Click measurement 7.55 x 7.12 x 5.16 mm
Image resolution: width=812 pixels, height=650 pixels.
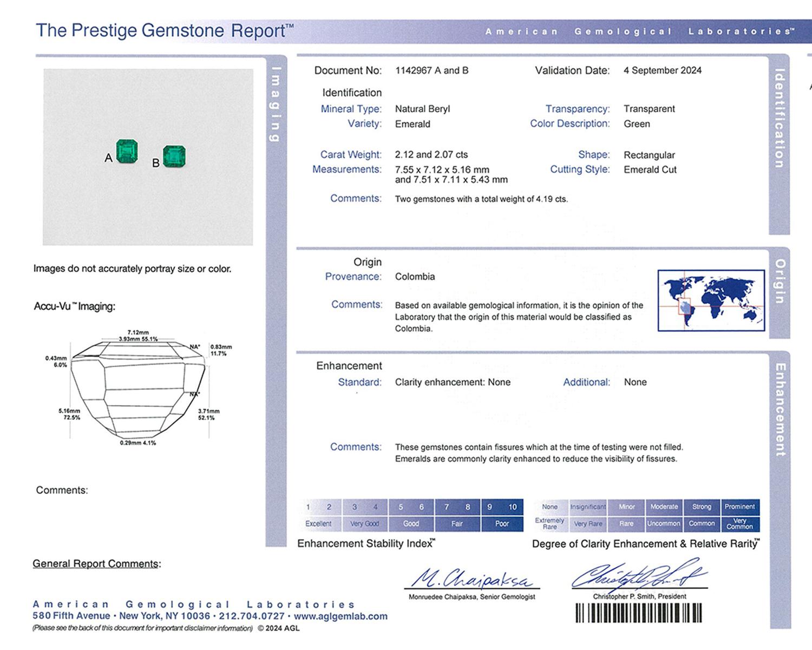[442, 170]
